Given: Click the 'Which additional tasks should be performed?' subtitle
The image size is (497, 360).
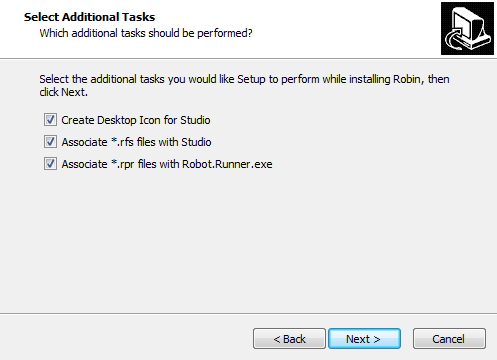Looking at the screenshot, I should coord(146,33).
